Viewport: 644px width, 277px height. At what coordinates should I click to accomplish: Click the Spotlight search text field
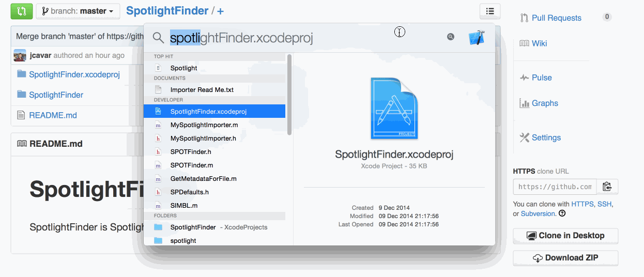click(x=305, y=37)
